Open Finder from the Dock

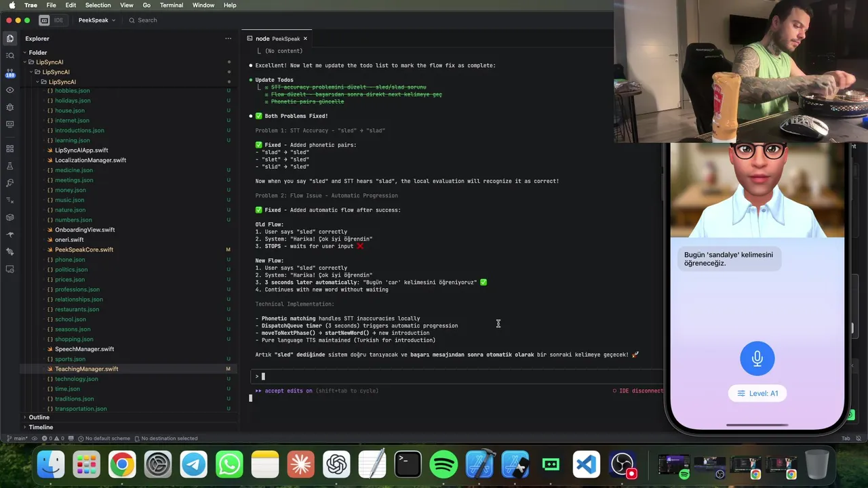[x=51, y=465]
